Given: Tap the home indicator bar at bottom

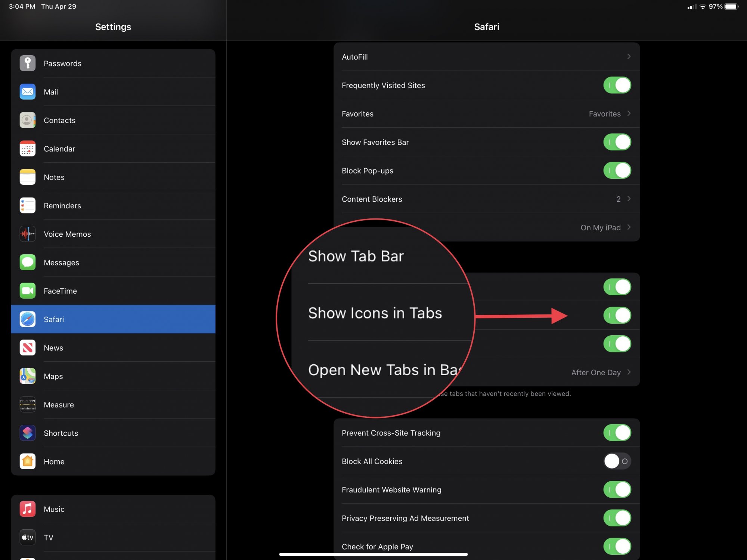Looking at the screenshot, I should click(373, 554).
